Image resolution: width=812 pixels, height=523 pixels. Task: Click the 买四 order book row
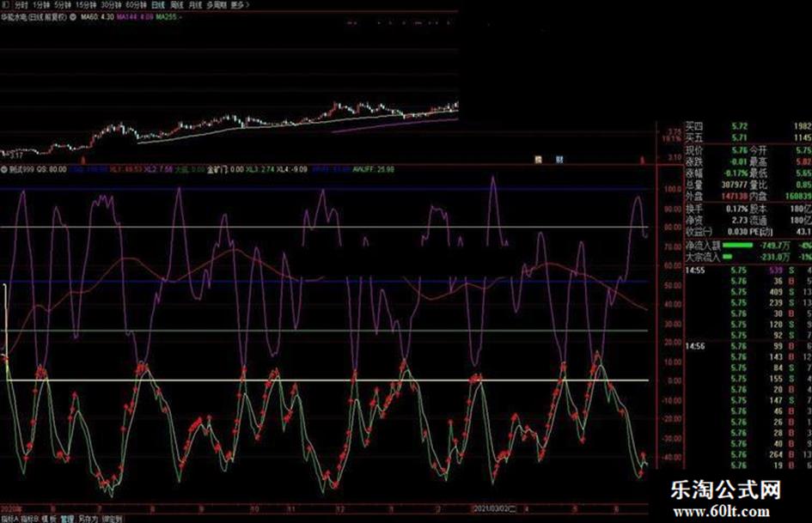click(x=748, y=126)
